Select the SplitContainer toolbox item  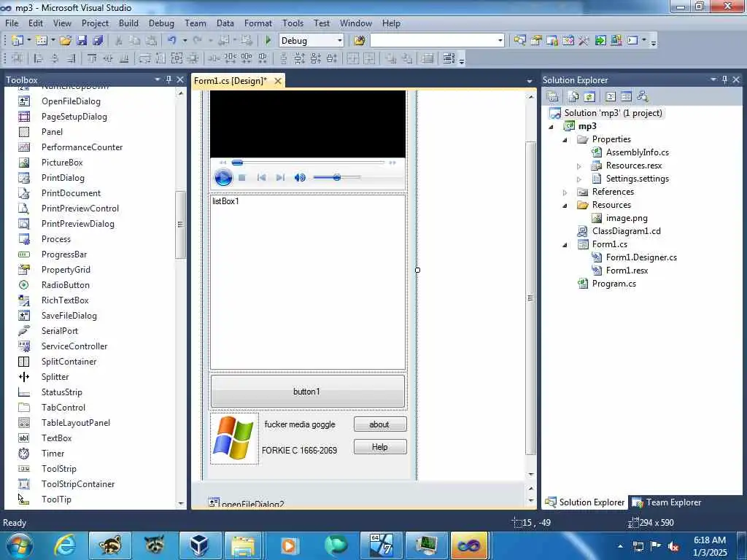pos(69,362)
